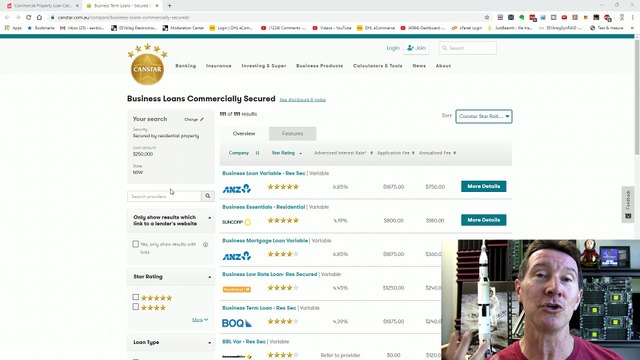640x360 pixels.
Task: Click the browser home icon
Action: click(39, 18)
